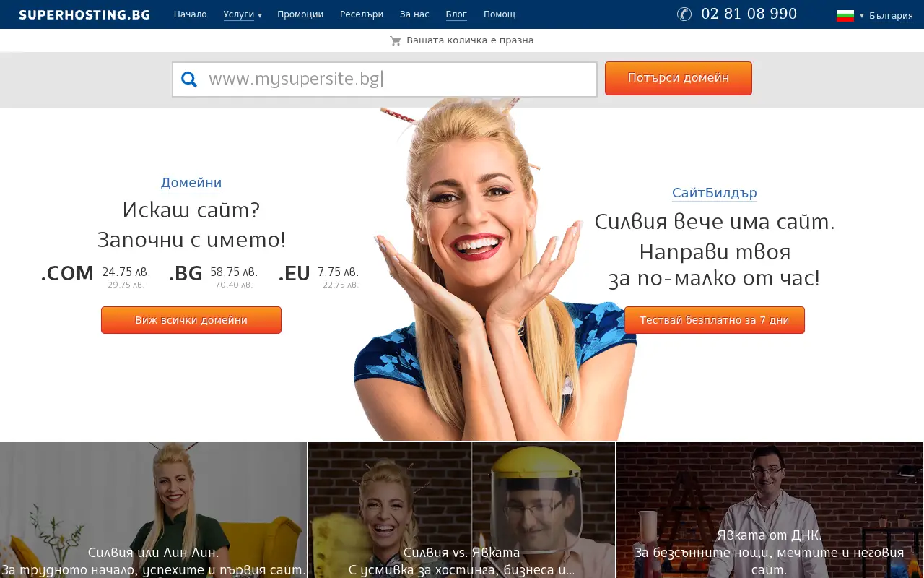Open the Силвия или Лин Лин video thumbnail
Screen dimensions: 924x578
pos(153,510)
